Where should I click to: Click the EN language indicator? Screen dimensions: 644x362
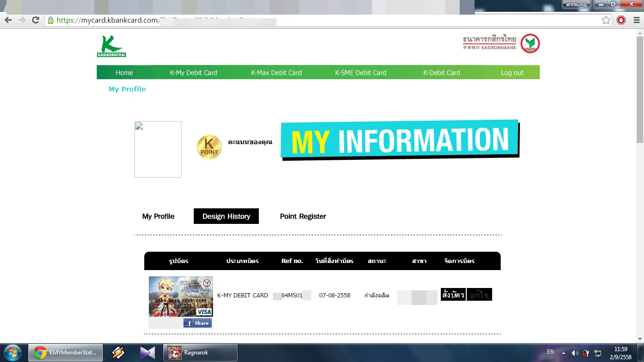(550, 352)
